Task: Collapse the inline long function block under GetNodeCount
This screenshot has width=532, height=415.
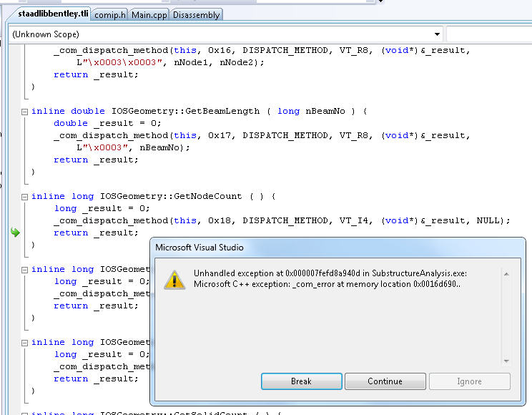Action: click(x=24, y=270)
